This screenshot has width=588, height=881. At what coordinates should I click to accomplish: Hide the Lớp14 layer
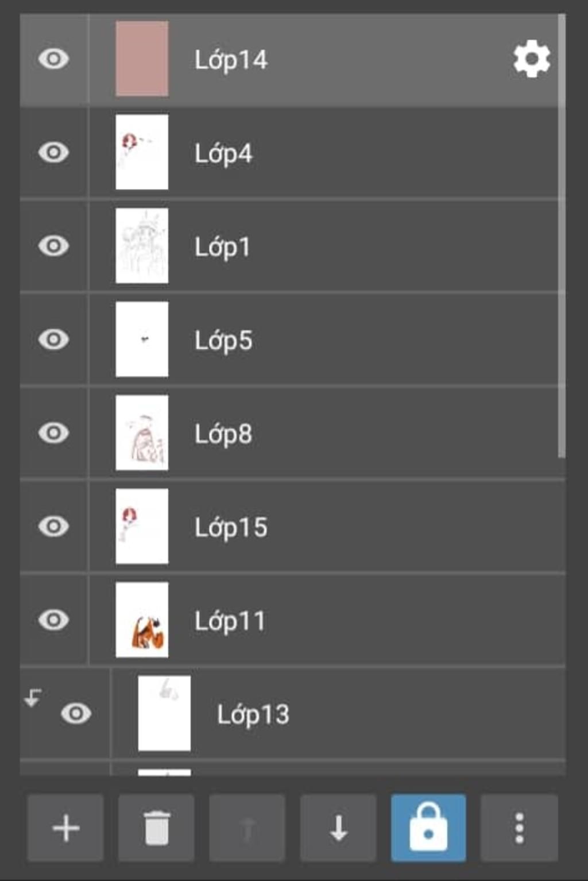[x=54, y=59]
